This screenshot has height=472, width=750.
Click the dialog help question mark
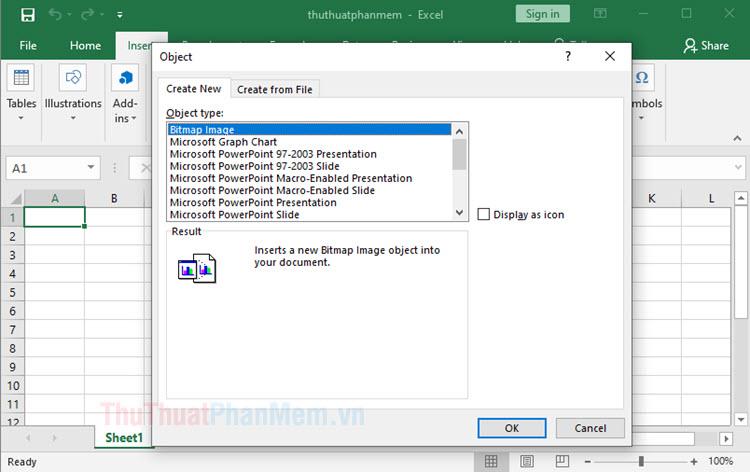569,57
